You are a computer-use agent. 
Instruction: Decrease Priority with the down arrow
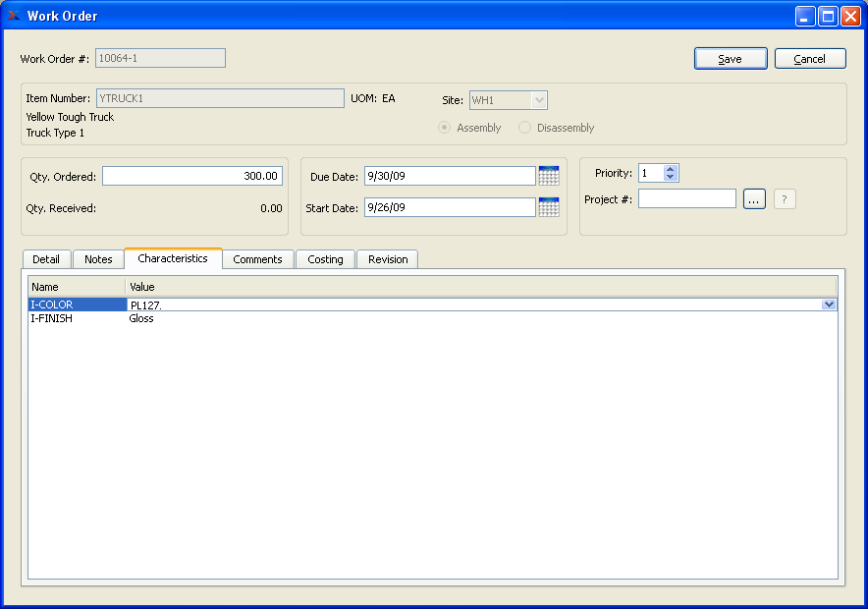point(671,178)
